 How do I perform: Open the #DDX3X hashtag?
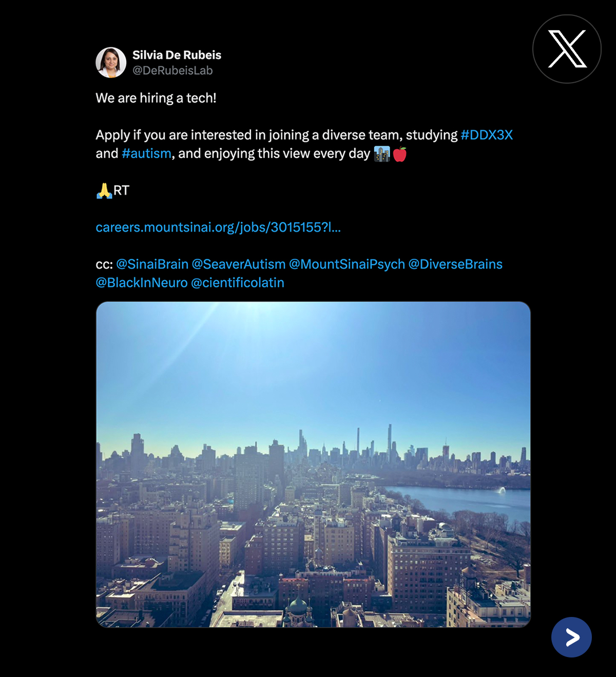pyautogui.click(x=487, y=135)
